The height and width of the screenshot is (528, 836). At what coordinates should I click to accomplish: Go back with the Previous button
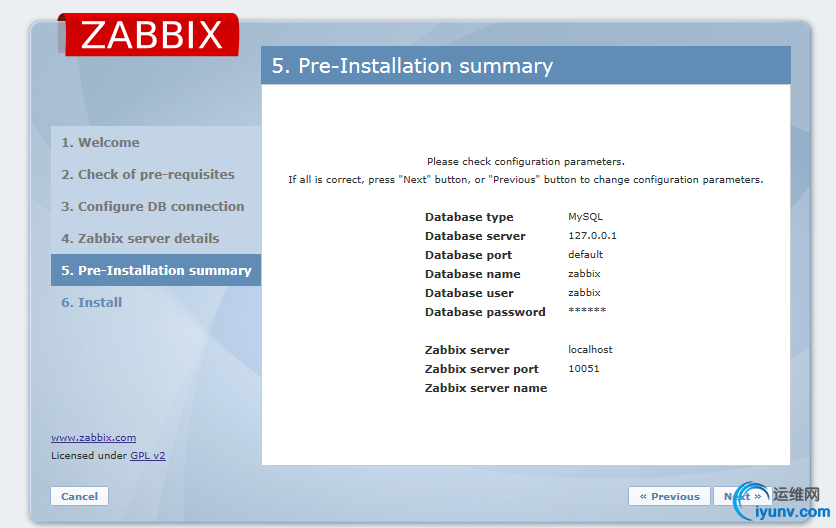click(x=669, y=496)
